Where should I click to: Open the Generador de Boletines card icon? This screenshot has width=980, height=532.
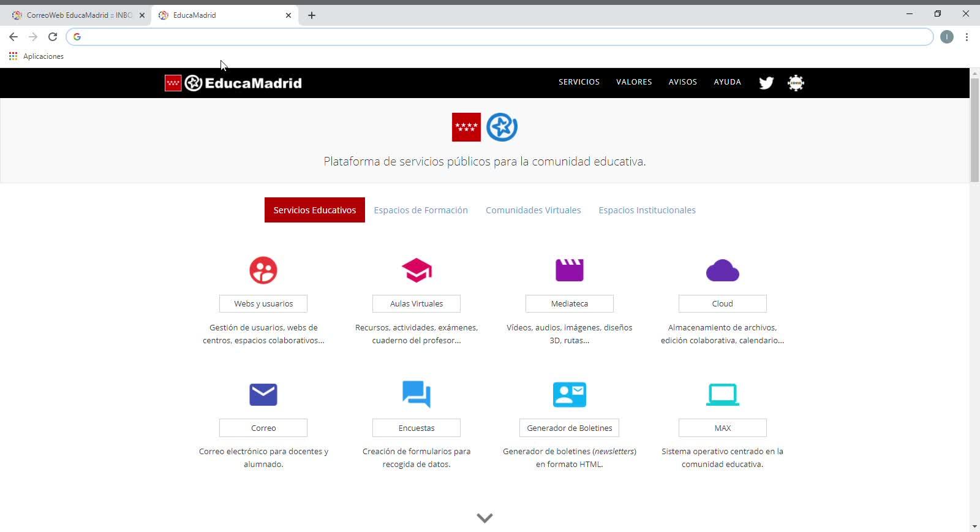point(570,394)
